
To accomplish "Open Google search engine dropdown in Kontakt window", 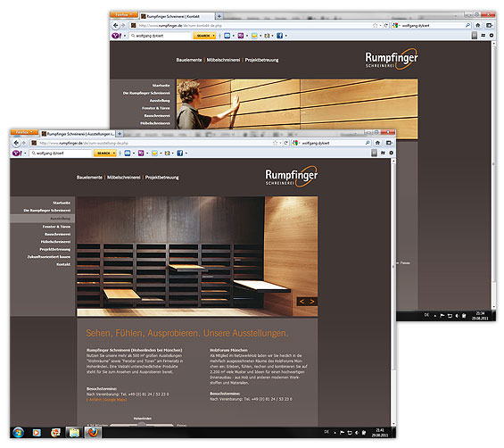I will (396, 25).
